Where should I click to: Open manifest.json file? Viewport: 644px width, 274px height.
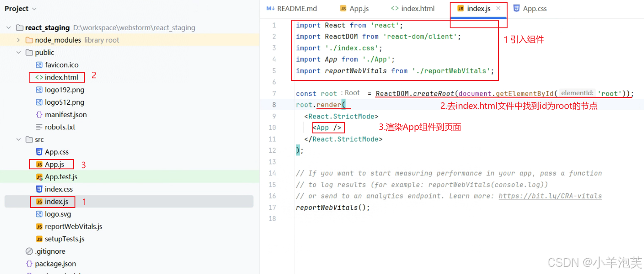66,115
